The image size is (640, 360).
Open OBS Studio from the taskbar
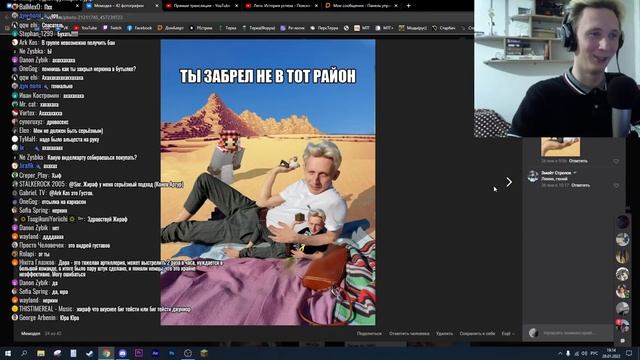tap(188, 353)
